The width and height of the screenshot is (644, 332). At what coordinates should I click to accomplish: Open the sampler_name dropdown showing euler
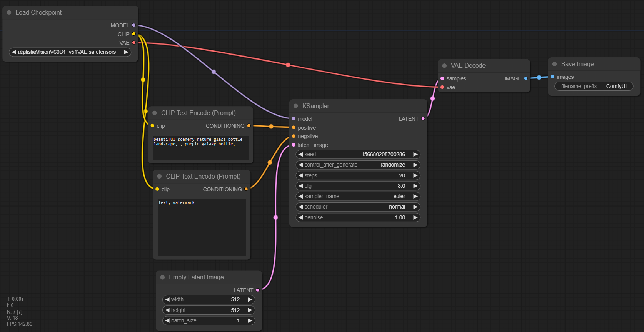pyautogui.click(x=358, y=196)
